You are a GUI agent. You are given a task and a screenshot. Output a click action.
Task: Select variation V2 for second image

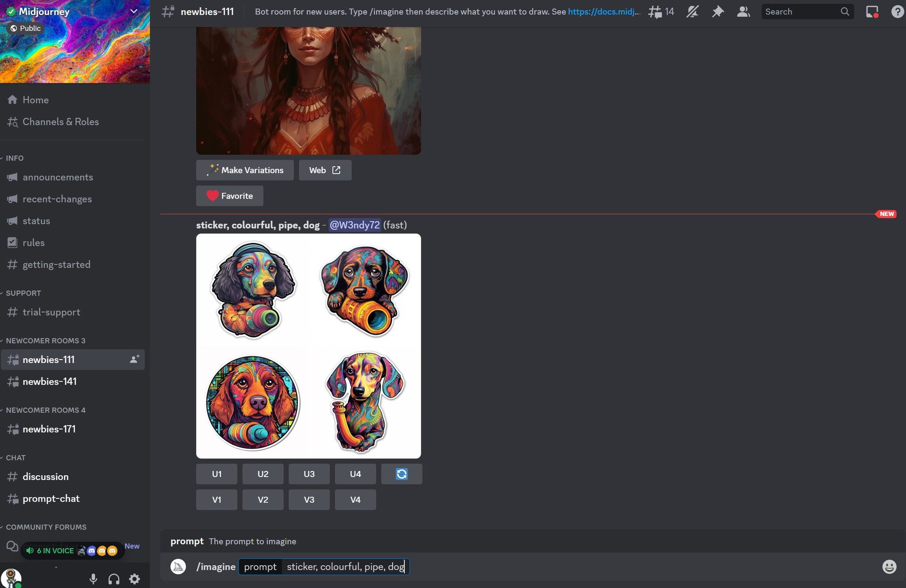263,499
